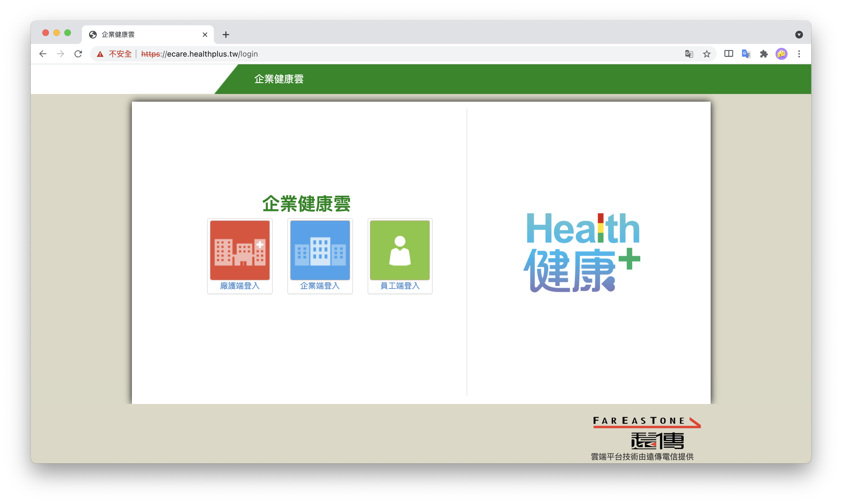Click the 雲端平台技術由遠傳電信提供 footer text
This screenshot has height=504, width=842.
(642, 456)
